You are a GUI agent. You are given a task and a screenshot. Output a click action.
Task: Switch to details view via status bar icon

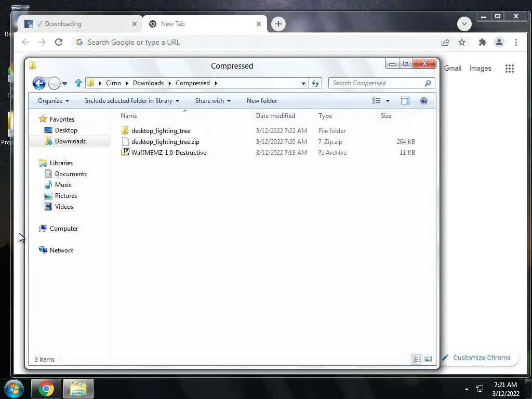pyautogui.click(x=417, y=359)
